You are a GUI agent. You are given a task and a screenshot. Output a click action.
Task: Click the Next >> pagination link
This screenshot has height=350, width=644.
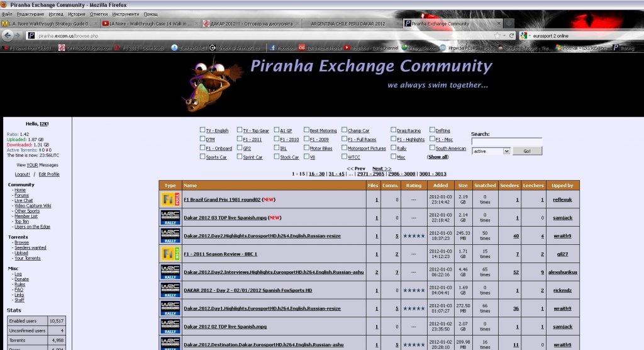[382, 169]
